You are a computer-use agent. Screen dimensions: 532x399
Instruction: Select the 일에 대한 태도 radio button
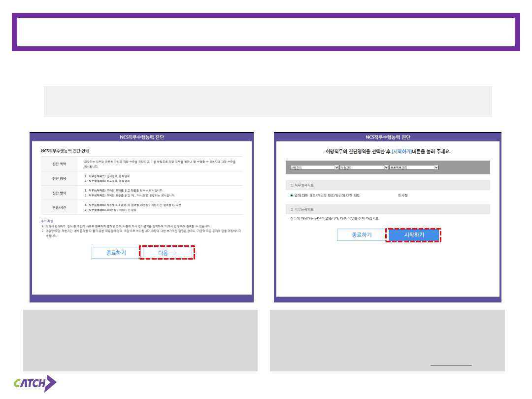(x=292, y=196)
